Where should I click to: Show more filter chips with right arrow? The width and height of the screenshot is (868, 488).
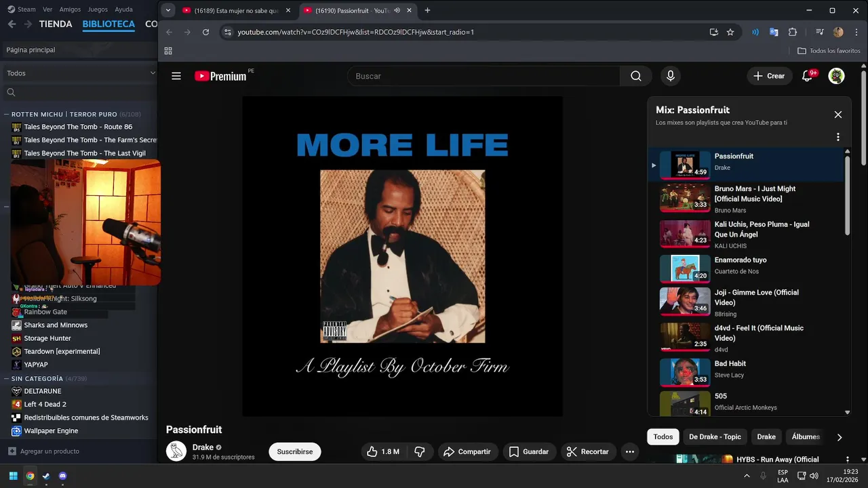[840, 437]
